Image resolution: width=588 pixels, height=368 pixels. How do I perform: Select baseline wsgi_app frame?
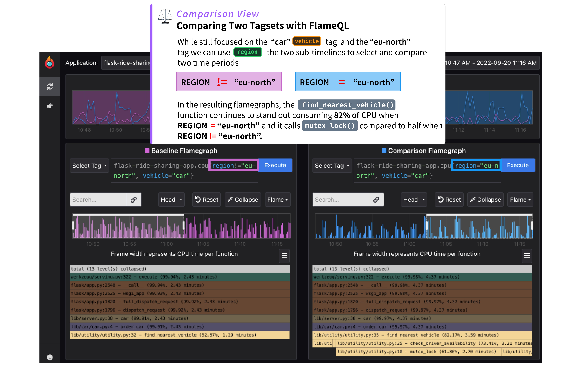tap(180, 294)
